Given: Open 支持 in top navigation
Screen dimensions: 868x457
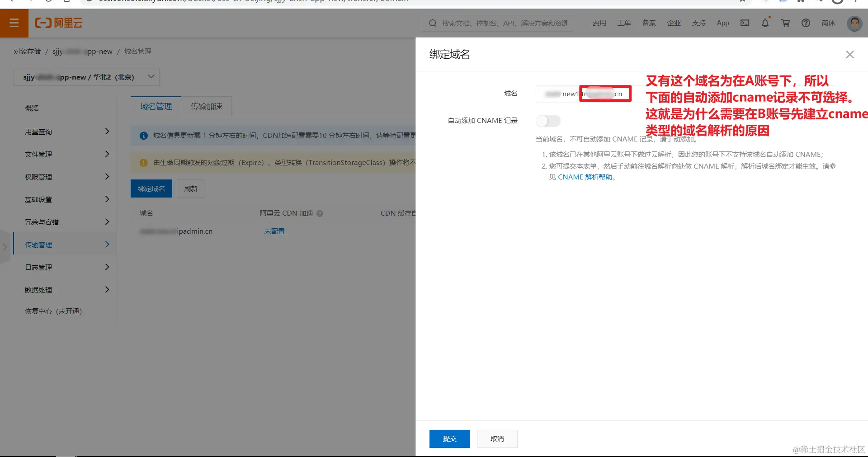Looking at the screenshot, I should [x=699, y=23].
